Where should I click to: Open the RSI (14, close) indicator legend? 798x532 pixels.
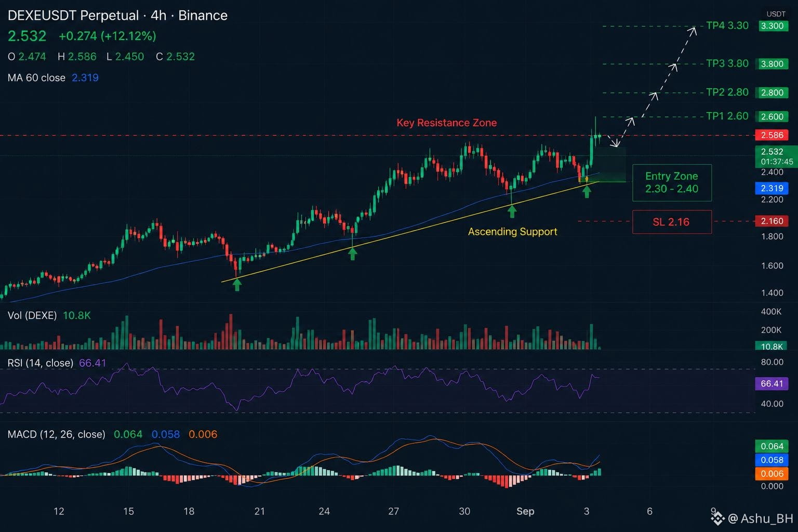41,363
